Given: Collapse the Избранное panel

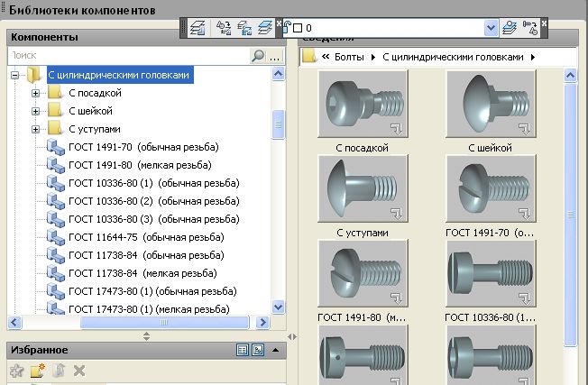Looking at the screenshot, I should coord(276,350).
